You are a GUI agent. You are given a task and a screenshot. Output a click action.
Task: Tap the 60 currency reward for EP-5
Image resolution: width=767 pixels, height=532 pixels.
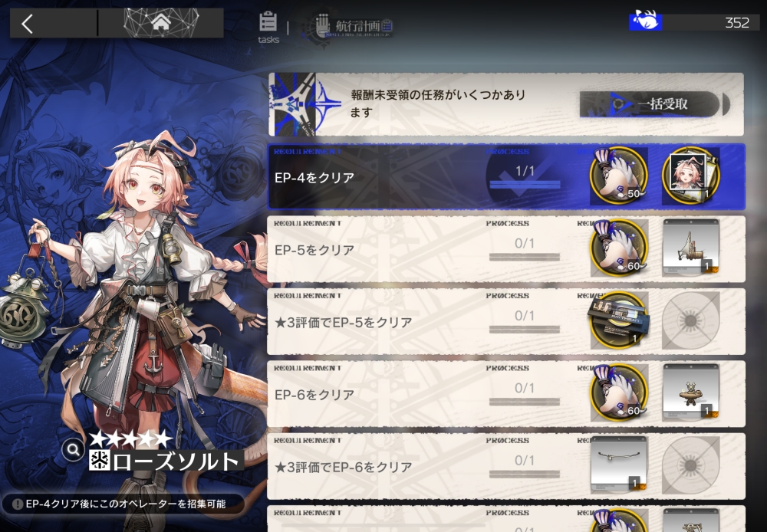point(619,248)
